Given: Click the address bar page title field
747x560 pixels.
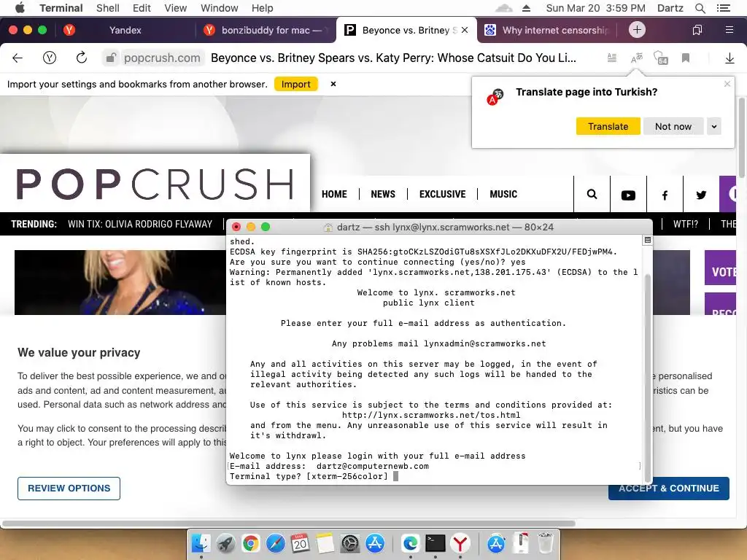Looking at the screenshot, I should tap(393, 58).
